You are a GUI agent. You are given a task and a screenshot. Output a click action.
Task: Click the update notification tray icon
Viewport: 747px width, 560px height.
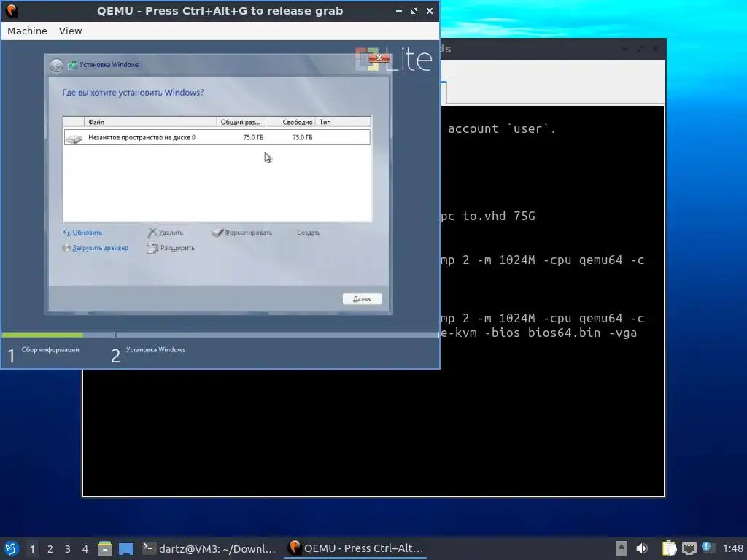[x=707, y=548]
